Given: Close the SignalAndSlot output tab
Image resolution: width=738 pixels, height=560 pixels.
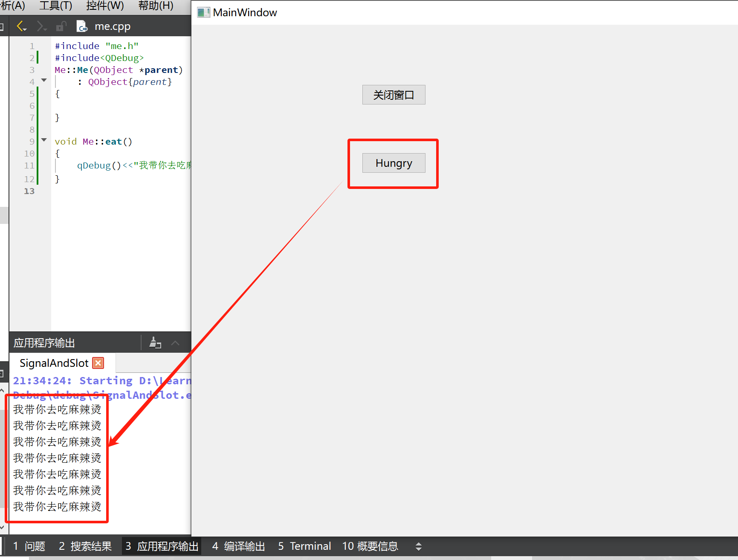Looking at the screenshot, I should 98,363.
